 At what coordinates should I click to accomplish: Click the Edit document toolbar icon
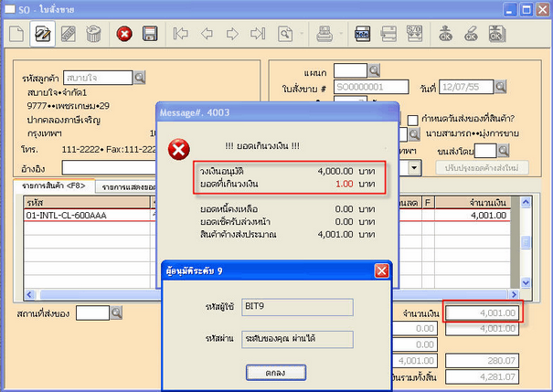(41, 35)
